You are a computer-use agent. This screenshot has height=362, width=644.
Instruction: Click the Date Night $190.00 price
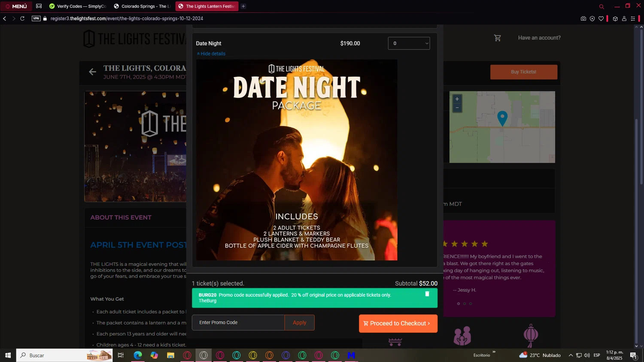[x=350, y=43]
